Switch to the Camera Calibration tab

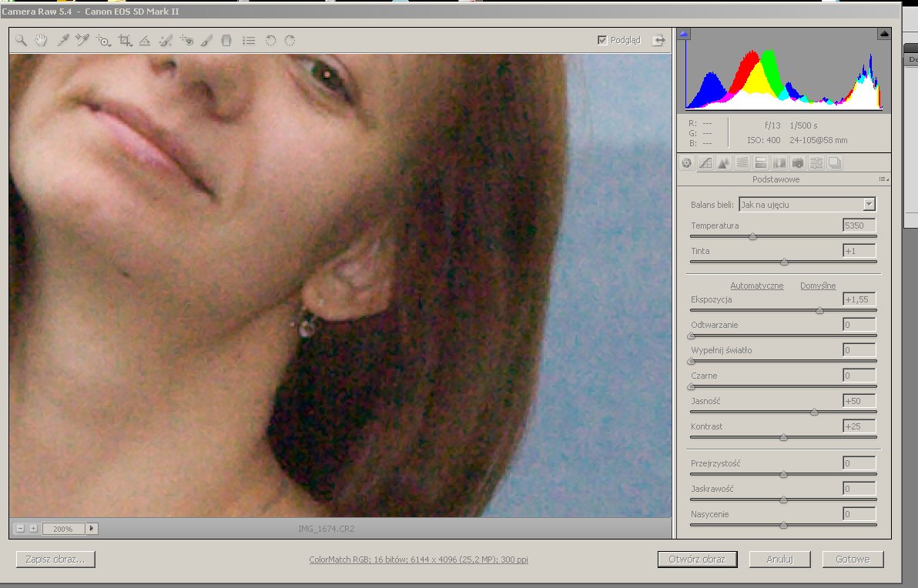(798, 162)
